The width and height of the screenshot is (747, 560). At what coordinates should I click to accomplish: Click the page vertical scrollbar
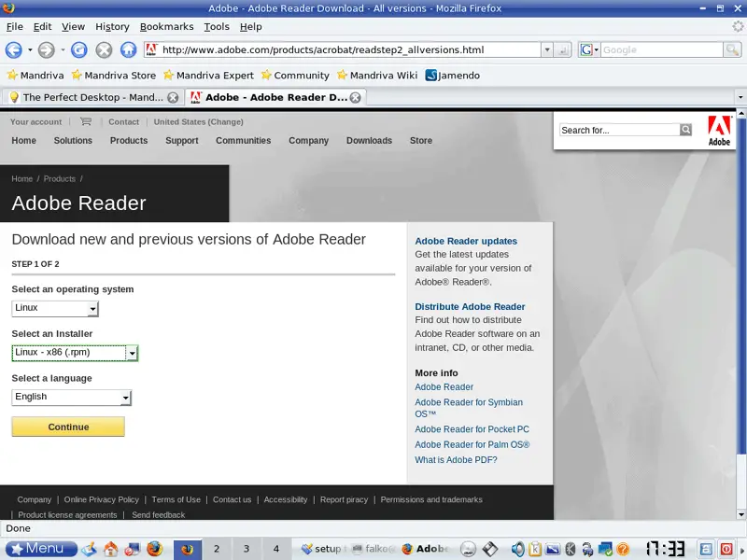(741, 315)
